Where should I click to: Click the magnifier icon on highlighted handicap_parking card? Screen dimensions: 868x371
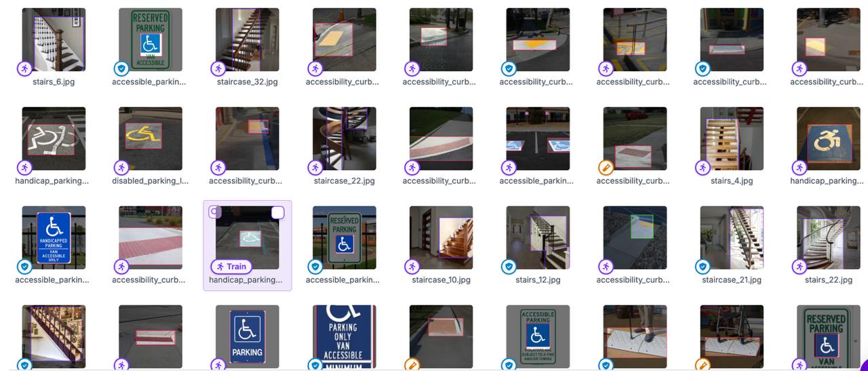[x=215, y=212]
